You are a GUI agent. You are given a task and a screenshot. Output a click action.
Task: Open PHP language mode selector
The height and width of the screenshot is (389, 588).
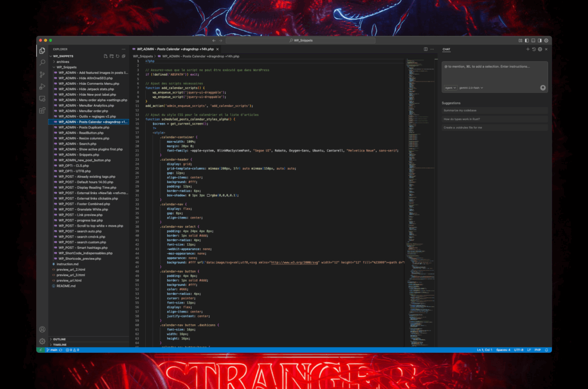pyautogui.click(x=537, y=350)
